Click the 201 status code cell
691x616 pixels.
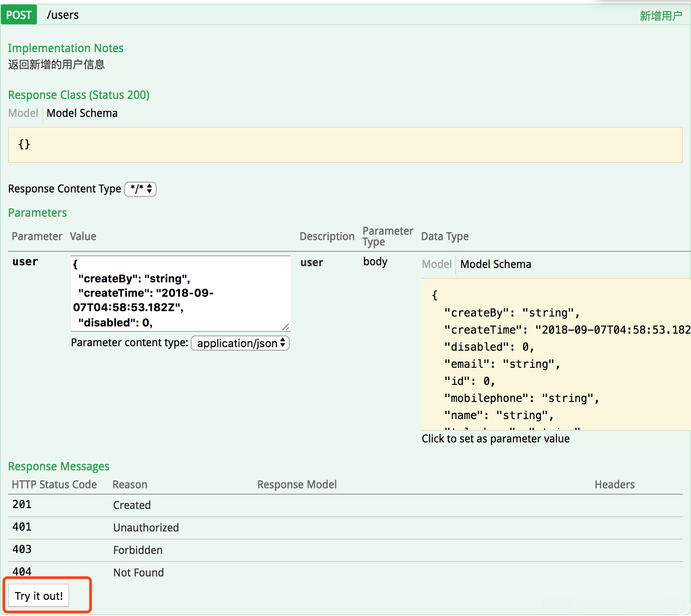click(x=22, y=504)
